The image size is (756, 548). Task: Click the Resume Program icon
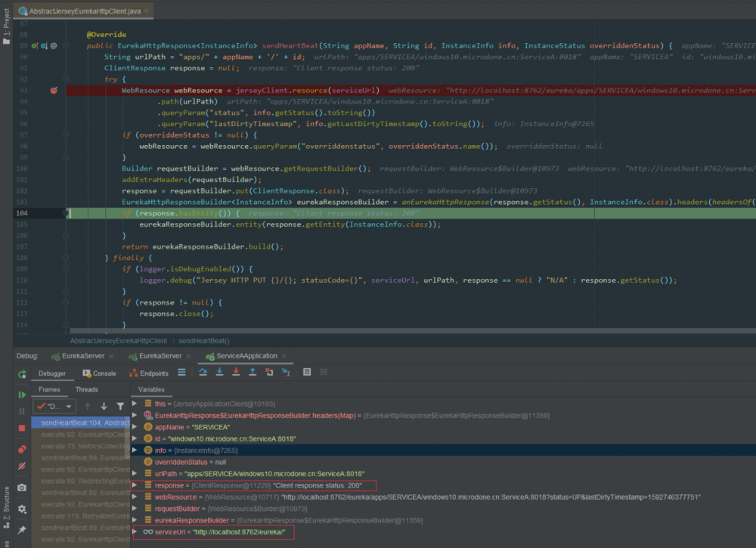point(22,395)
